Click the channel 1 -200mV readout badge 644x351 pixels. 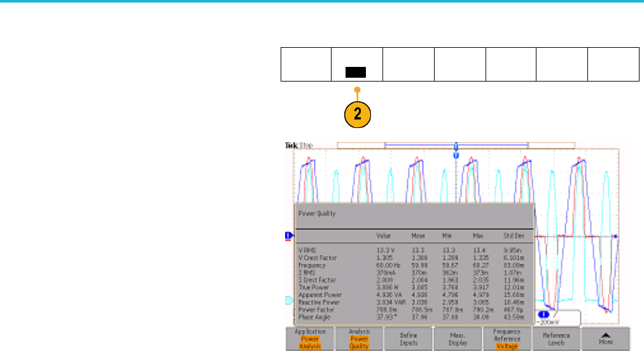click(545, 316)
